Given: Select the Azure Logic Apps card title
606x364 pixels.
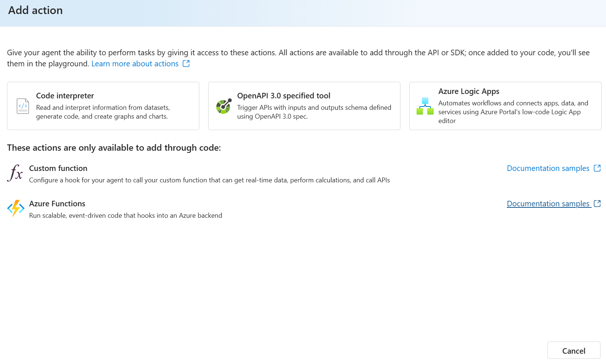Looking at the screenshot, I should [469, 91].
